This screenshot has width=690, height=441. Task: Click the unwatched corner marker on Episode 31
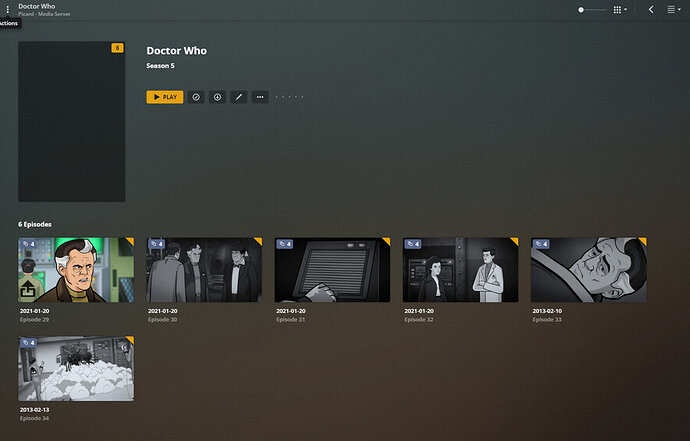click(x=387, y=241)
